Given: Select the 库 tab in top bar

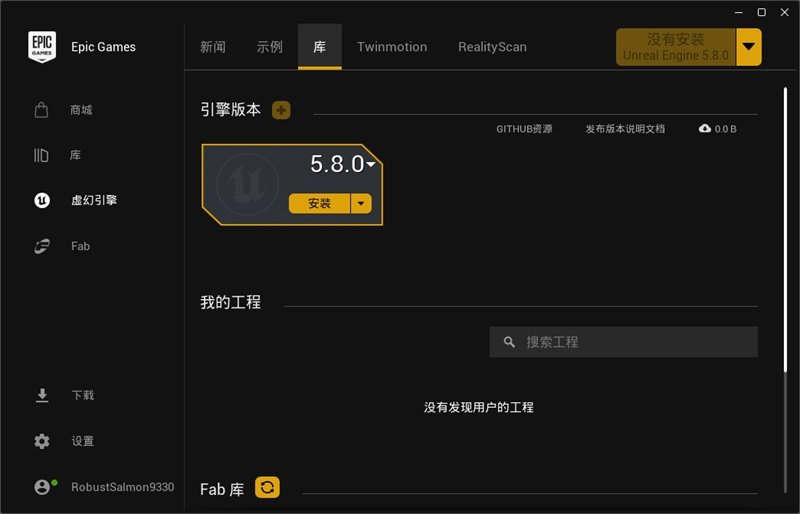Looking at the screenshot, I should 319,47.
